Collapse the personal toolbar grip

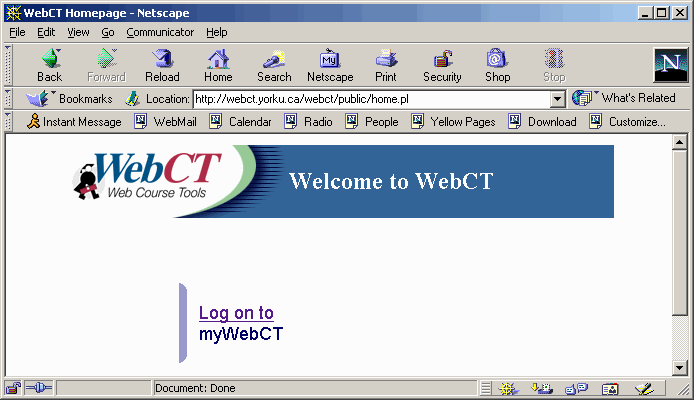point(8,121)
